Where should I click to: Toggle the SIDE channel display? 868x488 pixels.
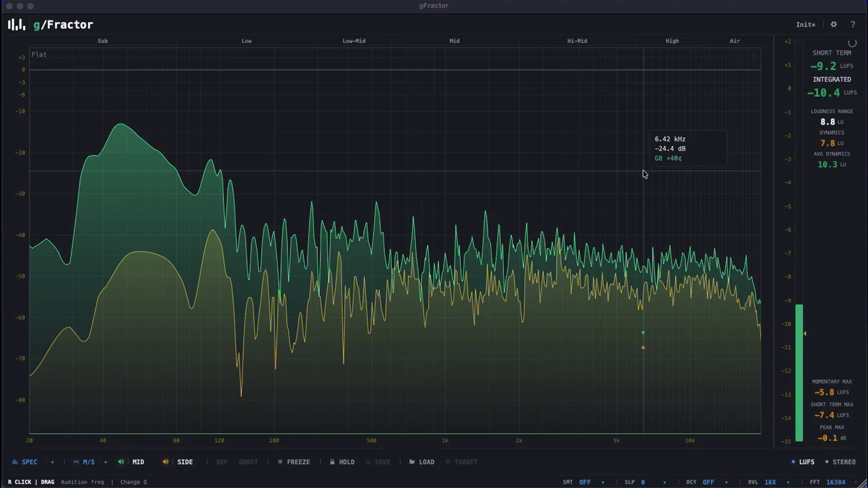(x=185, y=462)
